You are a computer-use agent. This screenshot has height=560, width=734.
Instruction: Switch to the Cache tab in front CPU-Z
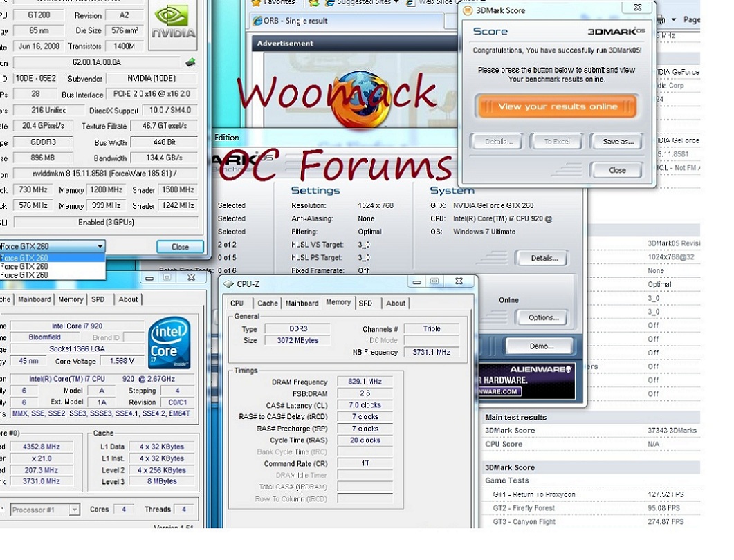pos(267,303)
